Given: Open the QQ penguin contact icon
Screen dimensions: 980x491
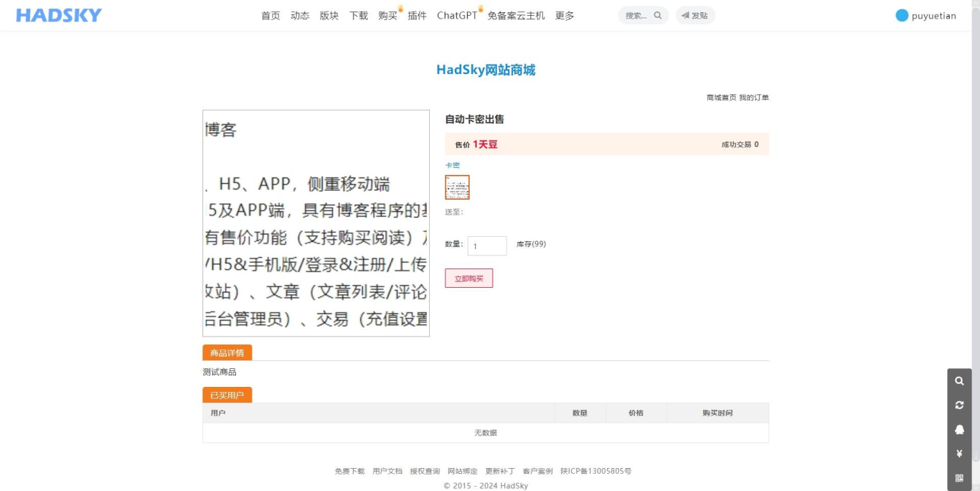Looking at the screenshot, I should point(959,429).
